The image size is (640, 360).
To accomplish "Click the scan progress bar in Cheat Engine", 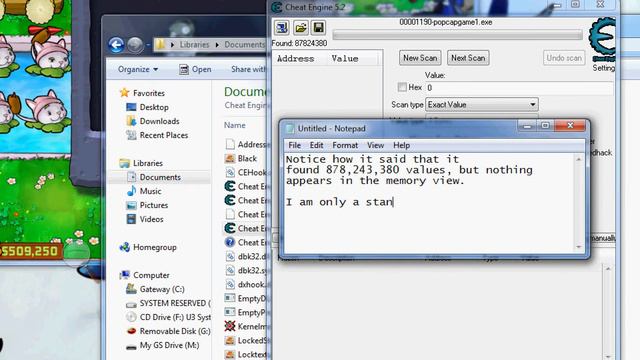I will tap(458, 35).
